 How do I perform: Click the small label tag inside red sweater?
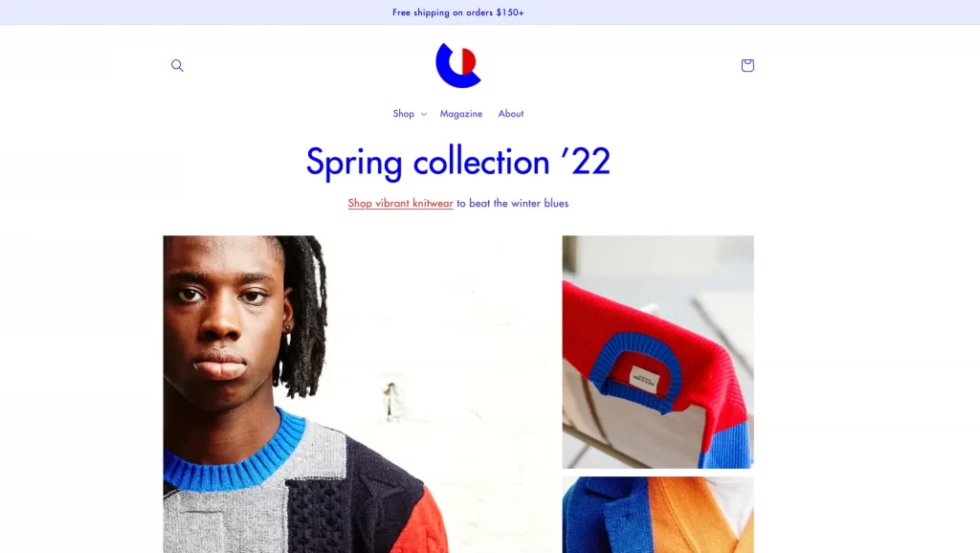pos(644,379)
